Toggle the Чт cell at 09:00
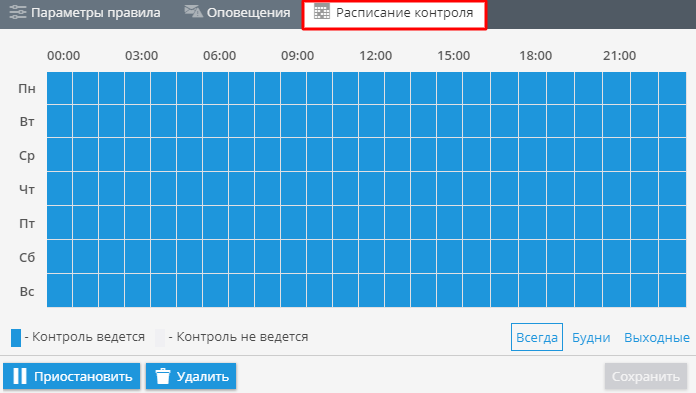The image size is (696, 393). click(x=293, y=189)
